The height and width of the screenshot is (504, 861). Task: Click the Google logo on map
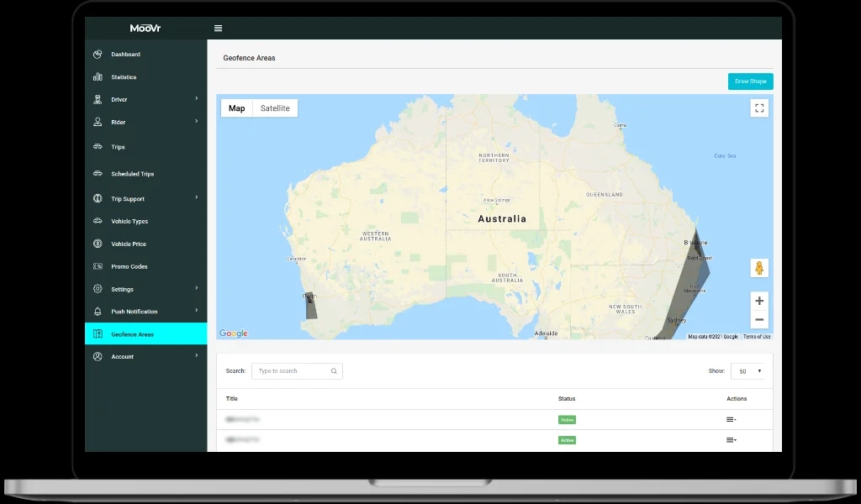pyautogui.click(x=234, y=333)
